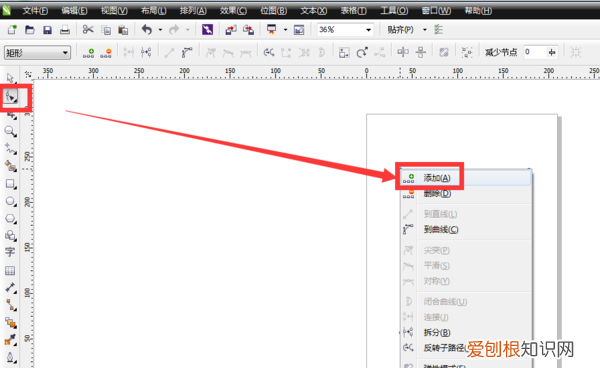Open the 布局(L) menu
This screenshot has height=368, width=600.
tap(153, 11)
